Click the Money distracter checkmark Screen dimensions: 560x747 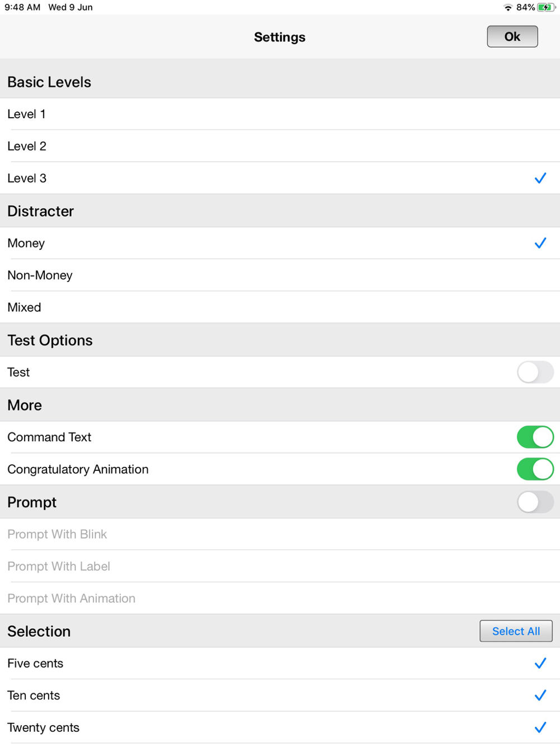(x=540, y=243)
